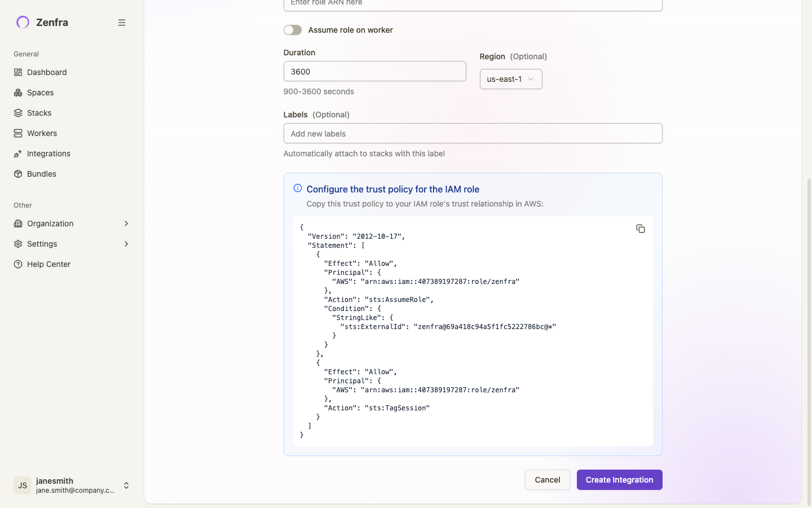The image size is (812, 508).
Task: Cancel the integration creation
Action: click(x=547, y=480)
